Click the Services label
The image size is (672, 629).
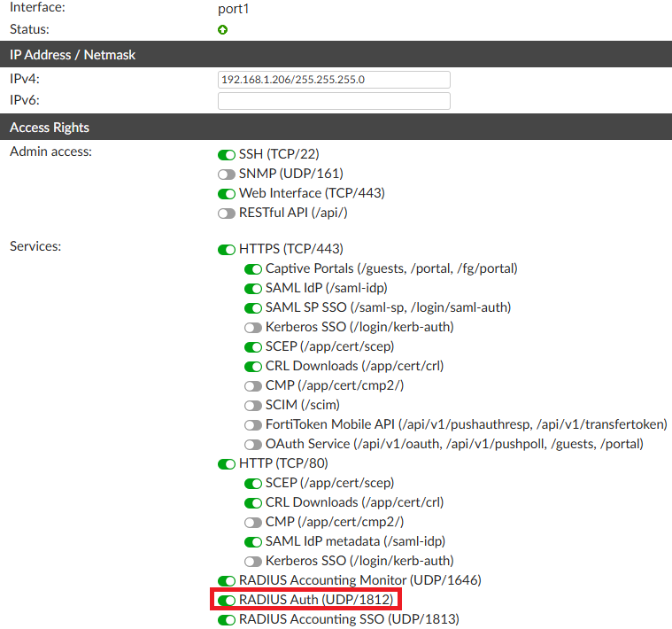35,246
